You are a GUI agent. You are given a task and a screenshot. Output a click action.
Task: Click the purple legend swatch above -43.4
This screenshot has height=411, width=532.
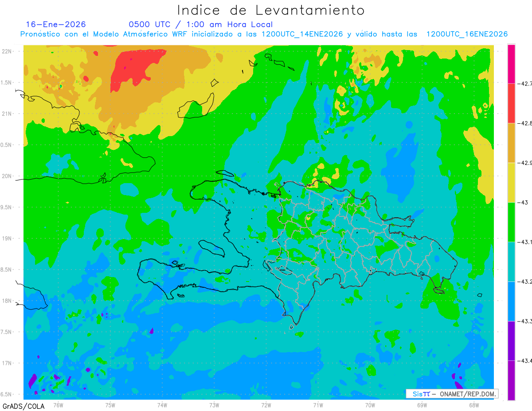pyautogui.click(x=511, y=341)
